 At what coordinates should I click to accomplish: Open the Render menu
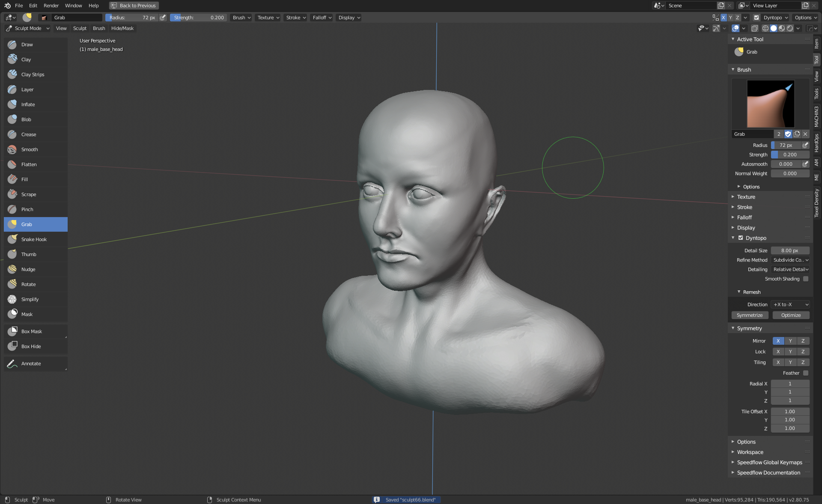coord(51,6)
